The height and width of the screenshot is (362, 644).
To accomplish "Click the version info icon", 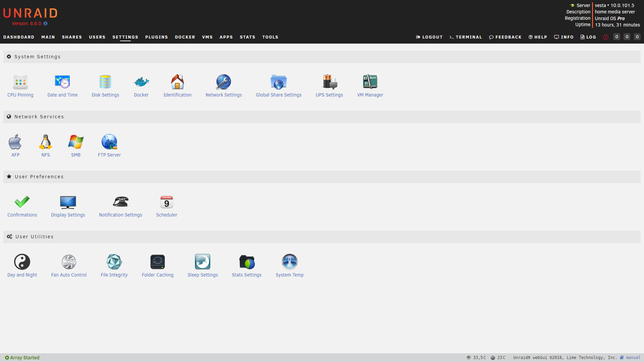I will pos(45,24).
